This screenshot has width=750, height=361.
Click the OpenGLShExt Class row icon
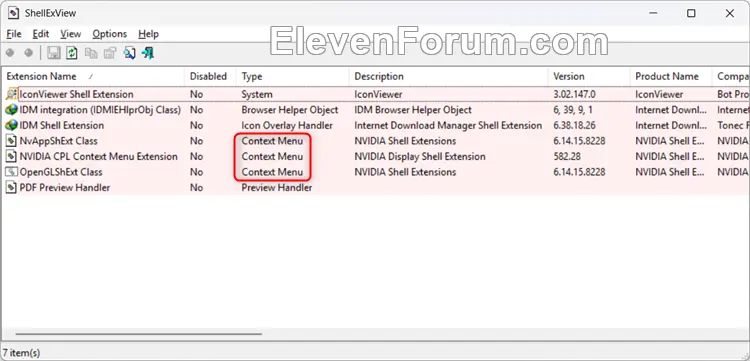[11, 172]
